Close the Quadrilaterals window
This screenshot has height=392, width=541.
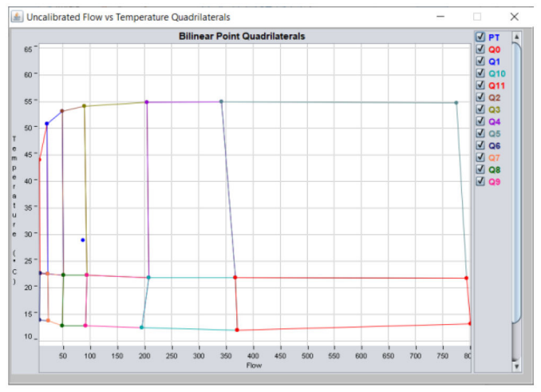point(515,17)
